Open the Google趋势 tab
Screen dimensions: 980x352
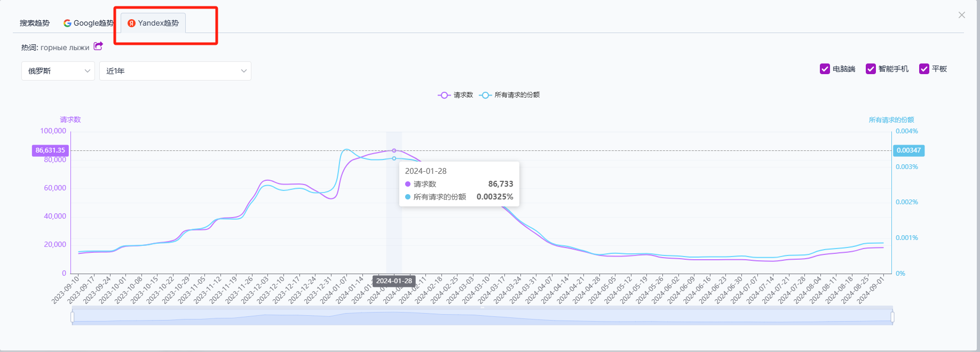coord(89,23)
